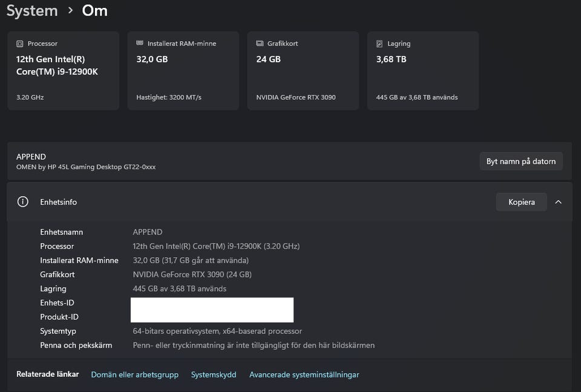Click the Penna och pekskärm label
This screenshot has width=581, height=392.
tap(76, 345)
